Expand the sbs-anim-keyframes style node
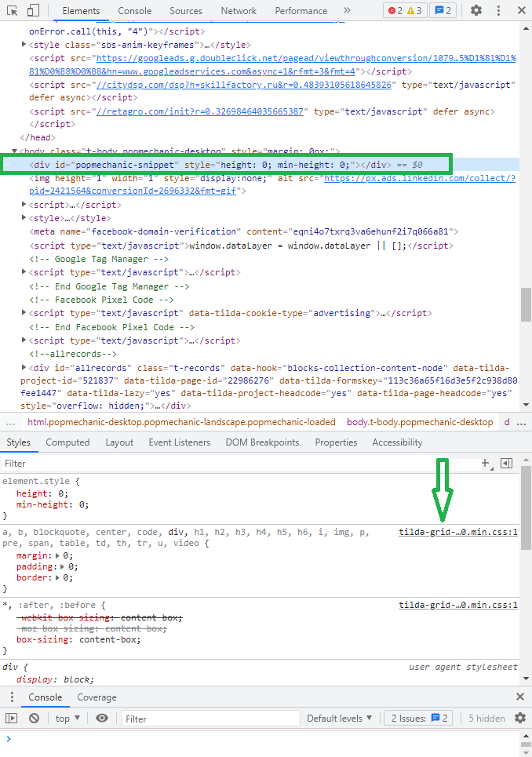This screenshot has height=757, width=532. (24, 45)
